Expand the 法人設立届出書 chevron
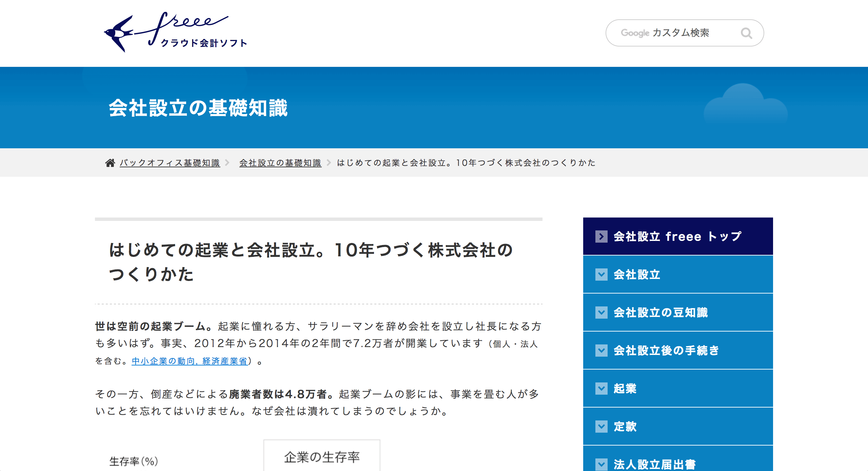868x471 pixels. coord(601,465)
